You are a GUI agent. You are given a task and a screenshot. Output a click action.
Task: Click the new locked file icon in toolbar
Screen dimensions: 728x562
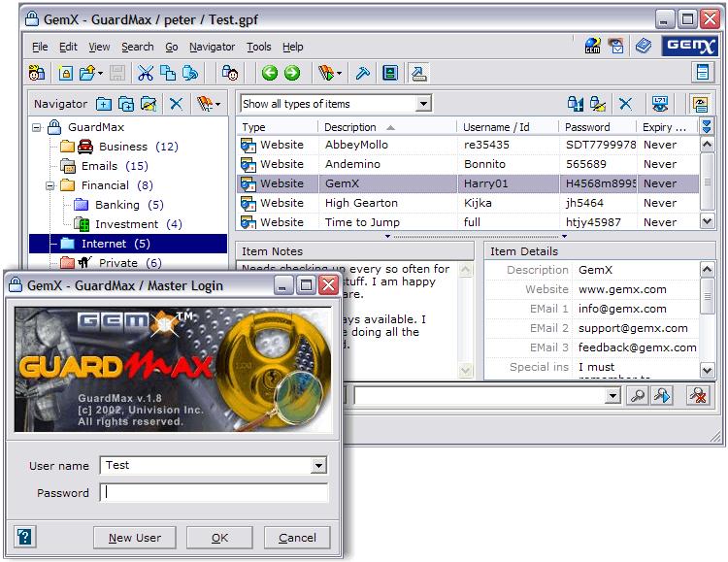65,74
